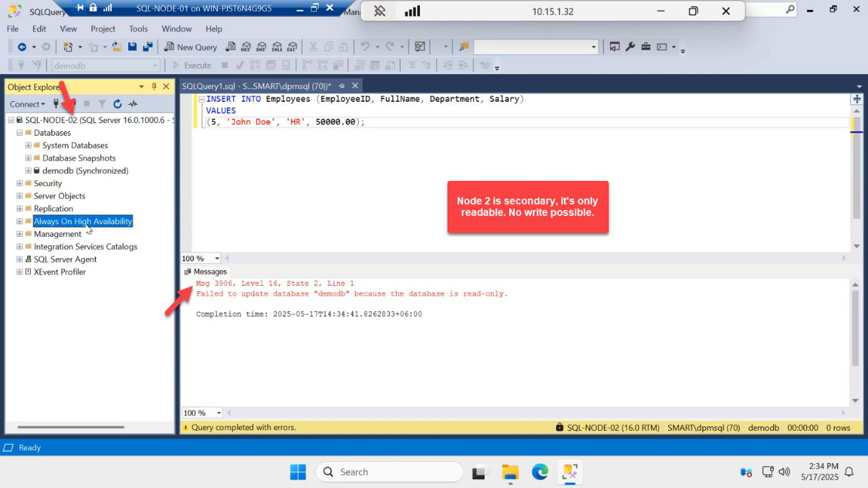Switch to the Messages results tab
868x488 pixels.
click(206, 272)
